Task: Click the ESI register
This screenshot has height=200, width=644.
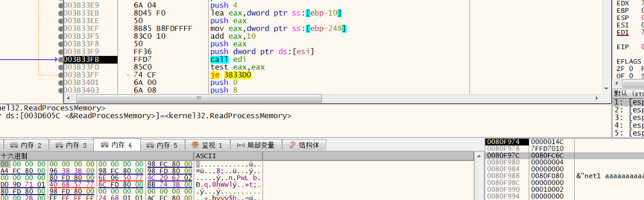Action: 623,25
